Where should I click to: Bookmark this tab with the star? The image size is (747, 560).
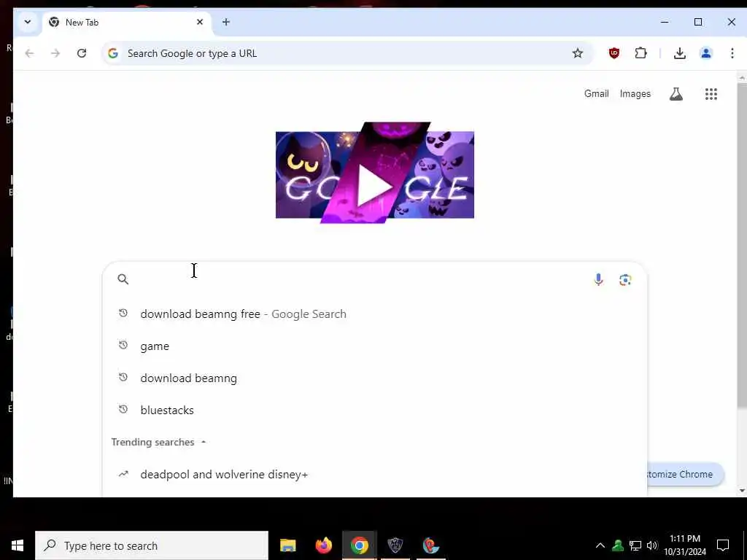click(578, 53)
